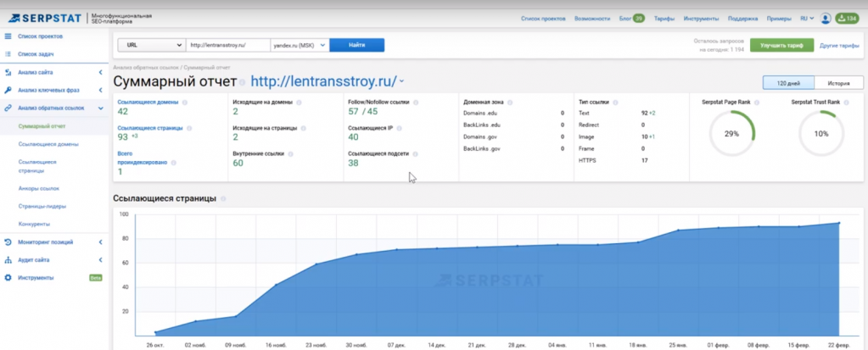Collapse the Анализ обратных ссылок section chevron

point(101,108)
